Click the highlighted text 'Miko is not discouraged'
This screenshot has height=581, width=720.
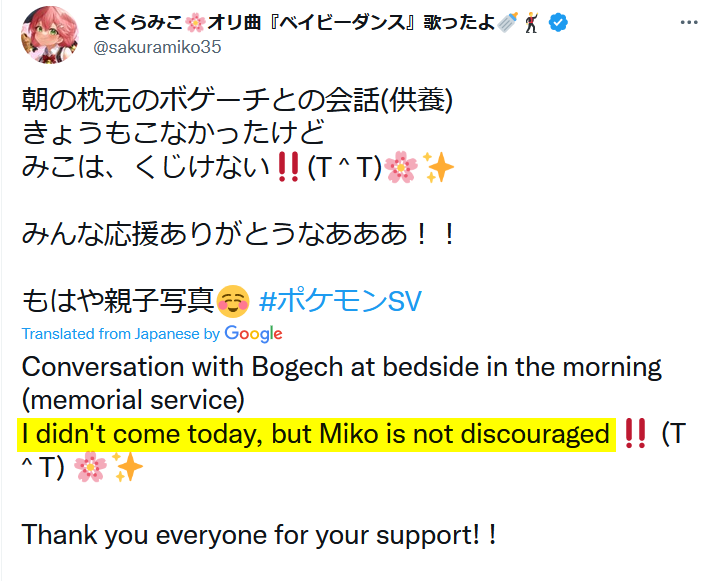(464, 434)
